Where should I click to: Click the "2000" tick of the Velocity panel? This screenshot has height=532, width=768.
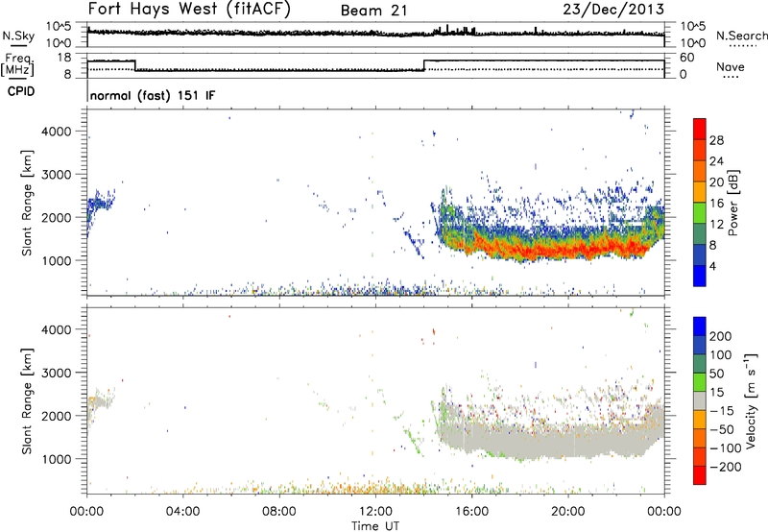[x=56, y=416]
